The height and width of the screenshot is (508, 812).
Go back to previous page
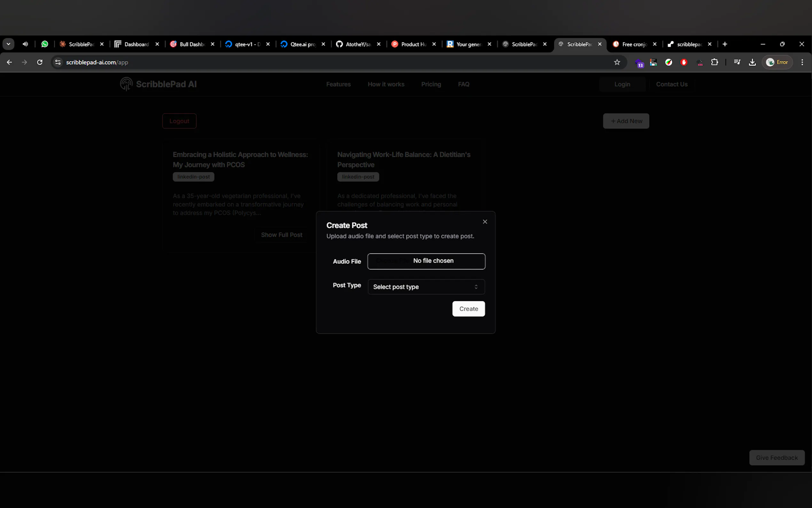(x=9, y=62)
